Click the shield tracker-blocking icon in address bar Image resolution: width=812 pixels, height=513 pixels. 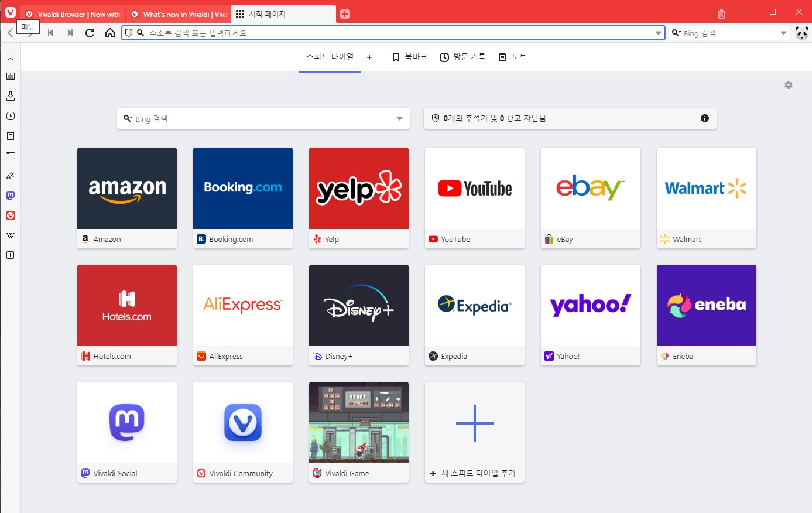tap(128, 33)
